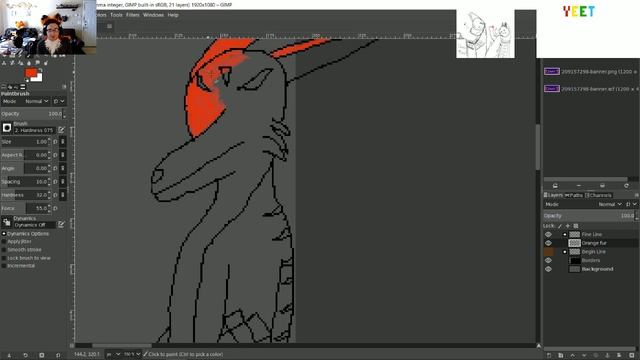Enable the Smooth stroke checkbox

point(4,250)
